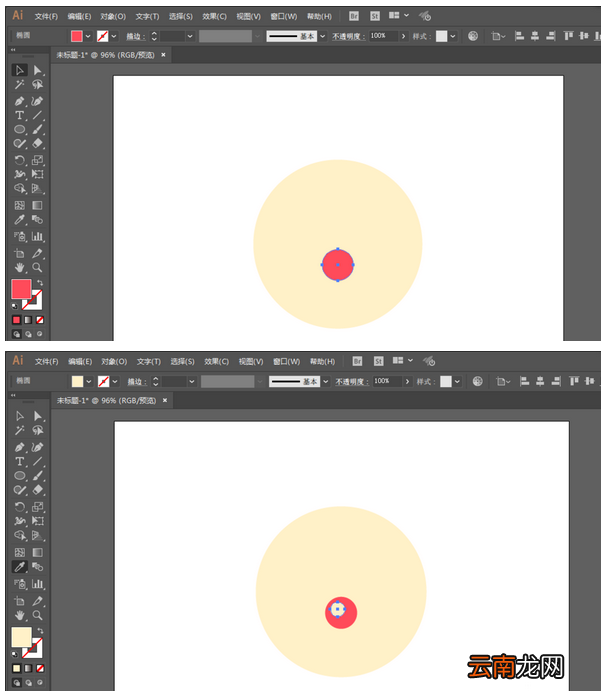Choose the Hand tool in upper window
This screenshot has height=695, width=601.
20,267
